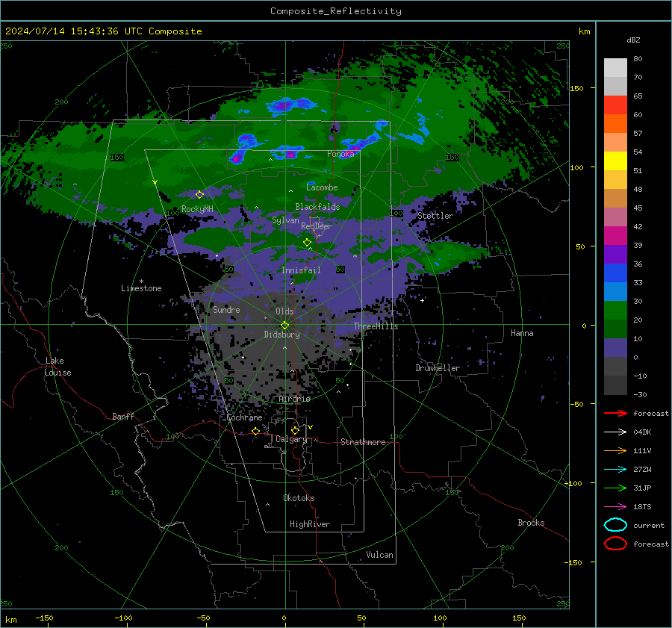Click the yellow radar site marker at Didsbury
Screen dimensions: 672x628
tap(285, 326)
